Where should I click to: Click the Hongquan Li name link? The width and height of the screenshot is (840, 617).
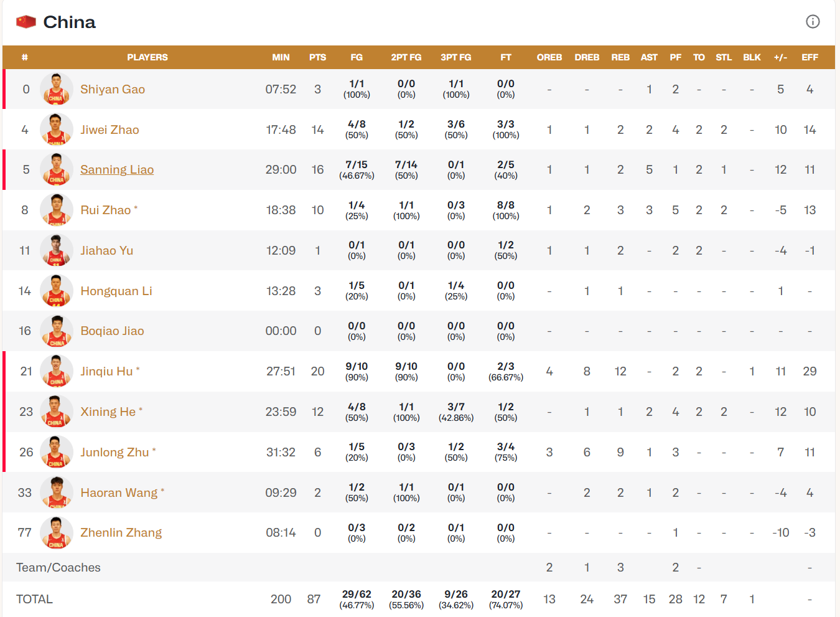pyautogui.click(x=116, y=291)
